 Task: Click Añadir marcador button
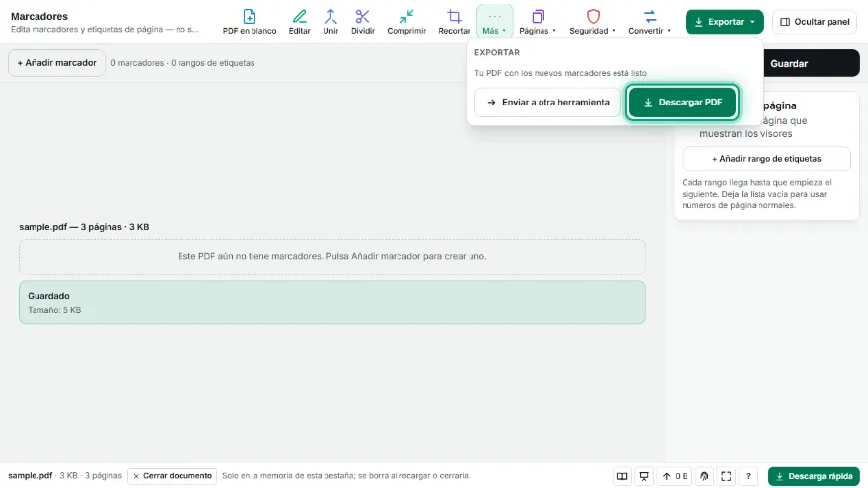(x=56, y=63)
